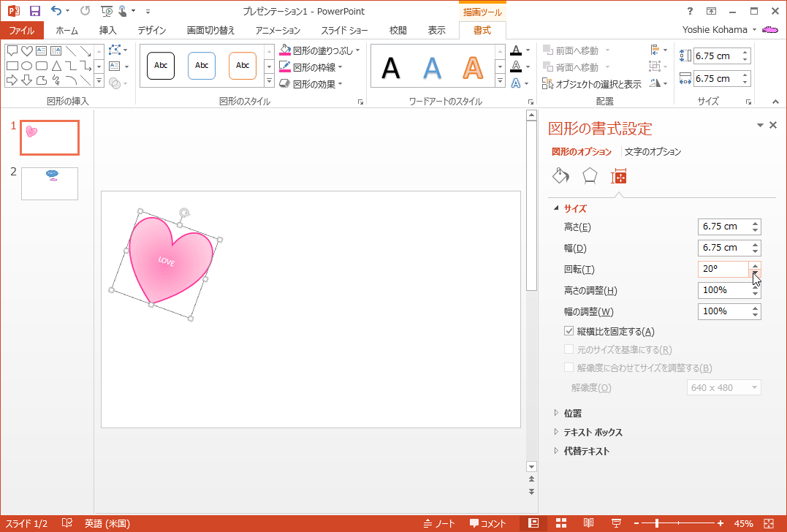Click the 英語 (米国) language indicator
The image size is (787, 532).
107,523
